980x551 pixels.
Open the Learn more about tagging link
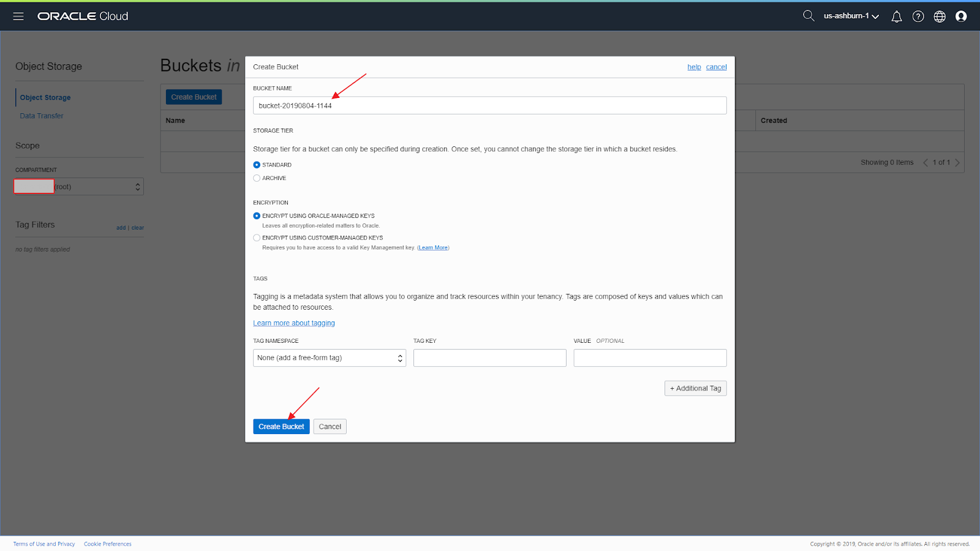point(294,323)
